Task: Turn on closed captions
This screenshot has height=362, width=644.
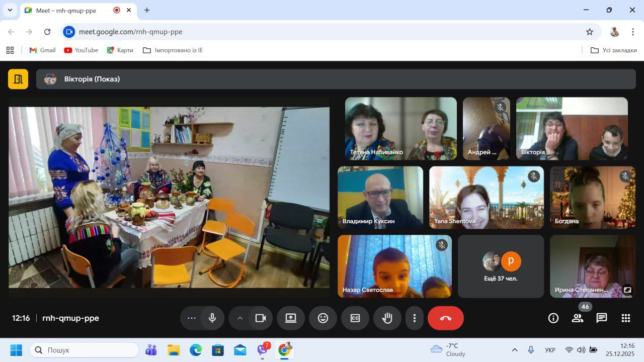Action: coord(355,318)
